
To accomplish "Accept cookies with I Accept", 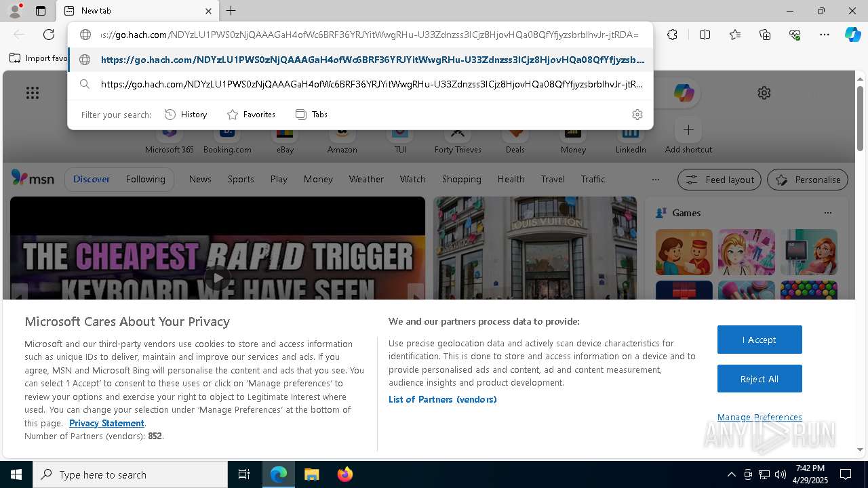I will tap(759, 340).
